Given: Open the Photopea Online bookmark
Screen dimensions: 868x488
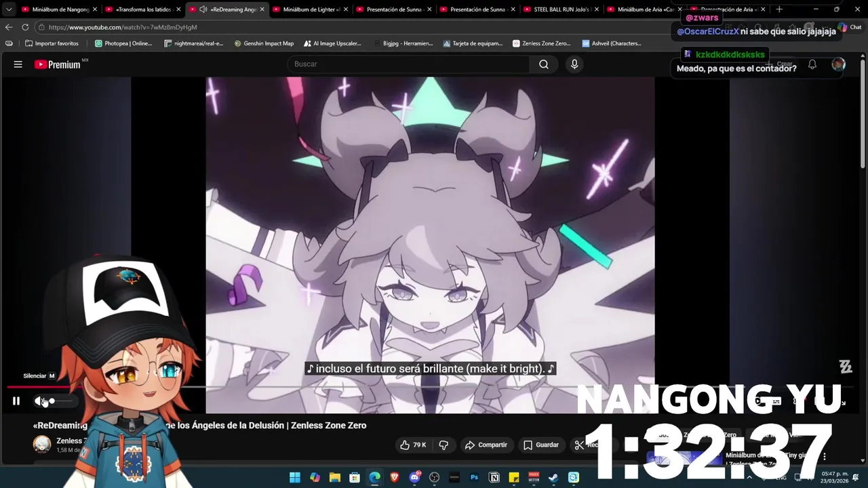Looking at the screenshot, I should (123, 43).
